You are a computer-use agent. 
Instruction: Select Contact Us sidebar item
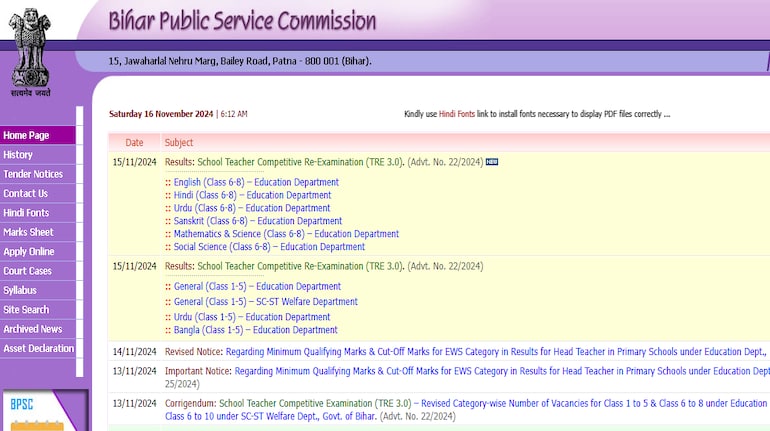click(38, 193)
